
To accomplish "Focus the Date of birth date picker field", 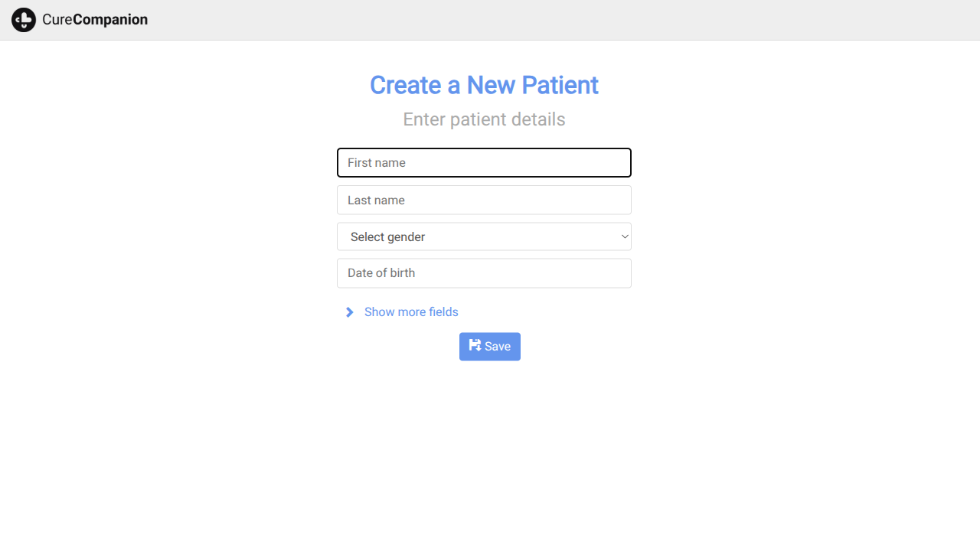I will point(484,273).
